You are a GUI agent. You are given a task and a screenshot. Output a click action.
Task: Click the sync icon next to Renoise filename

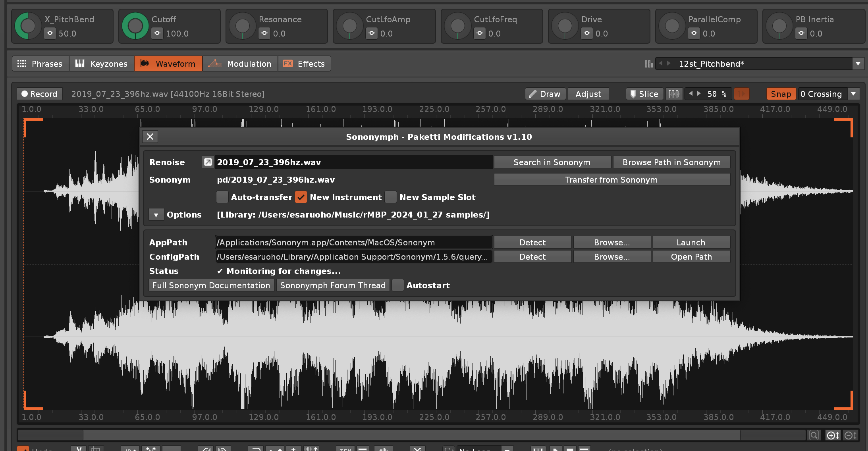point(208,162)
